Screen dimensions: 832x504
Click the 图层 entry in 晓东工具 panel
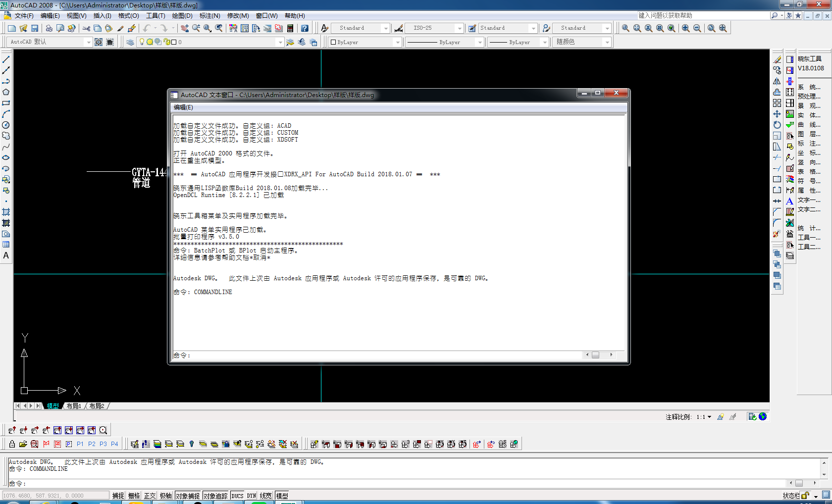pos(809,134)
